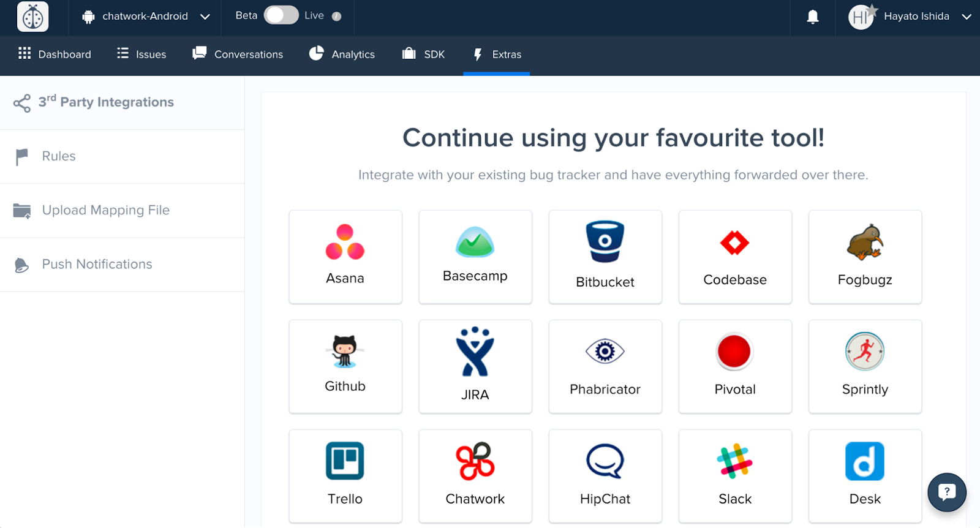Screen dimensions: 980x528
Task: Select the SDK tab
Action: pyautogui.click(x=423, y=55)
